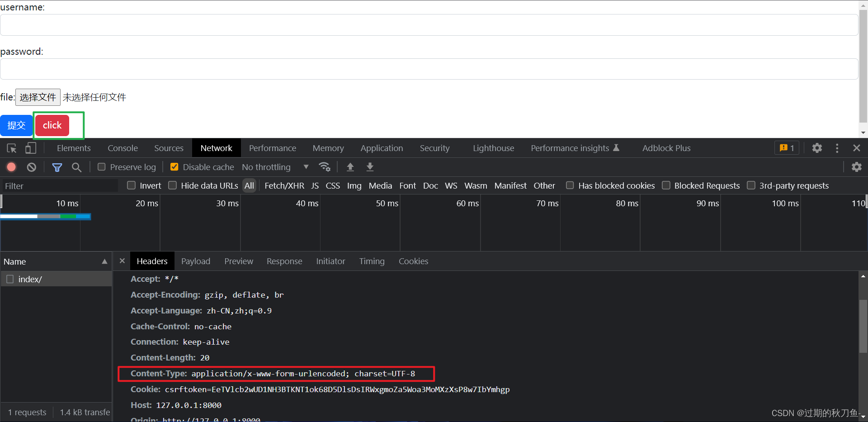Open the No throttling dropdown

pyautogui.click(x=275, y=167)
